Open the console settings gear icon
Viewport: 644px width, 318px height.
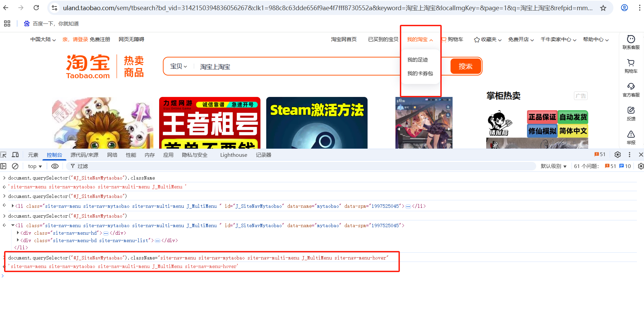(x=641, y=166)
